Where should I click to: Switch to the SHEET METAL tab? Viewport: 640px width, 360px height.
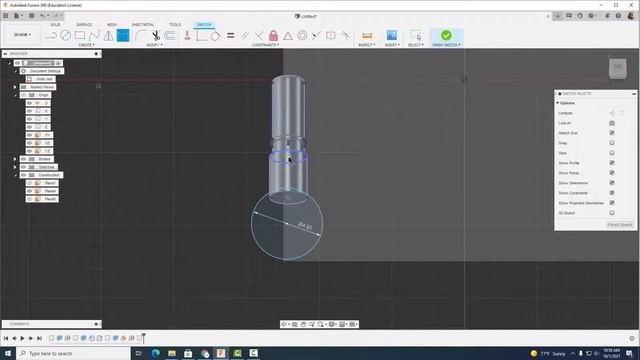click(143, 25)
